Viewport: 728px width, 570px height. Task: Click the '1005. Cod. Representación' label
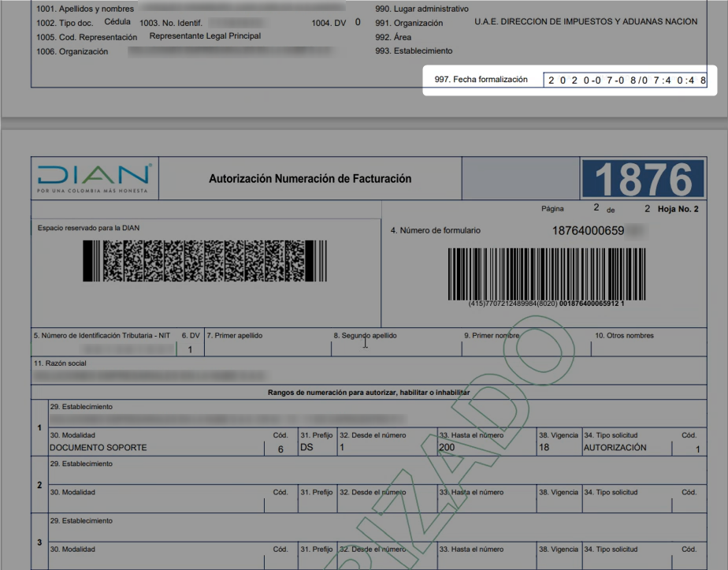(87, 37)
